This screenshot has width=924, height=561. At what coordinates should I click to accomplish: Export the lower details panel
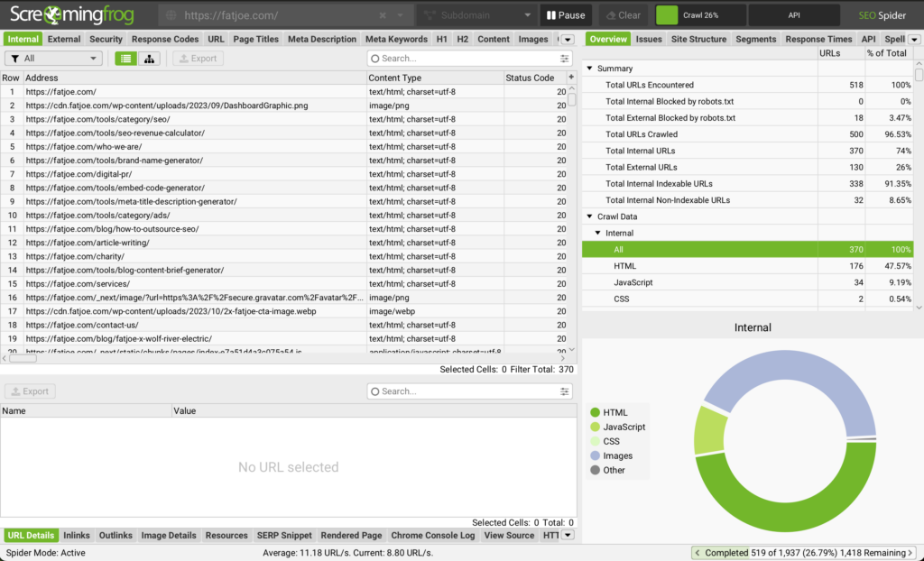point(30,391)
